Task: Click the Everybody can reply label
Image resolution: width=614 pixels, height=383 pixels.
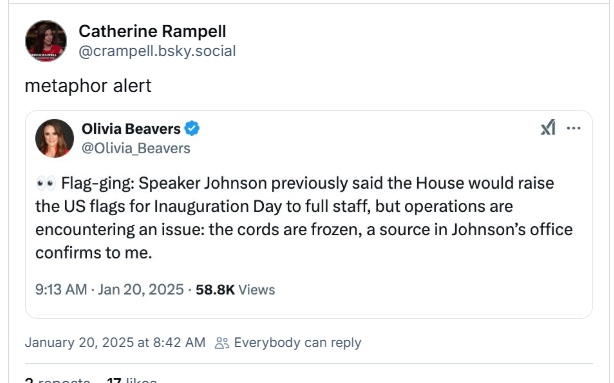Action: (x=298, y=343)
